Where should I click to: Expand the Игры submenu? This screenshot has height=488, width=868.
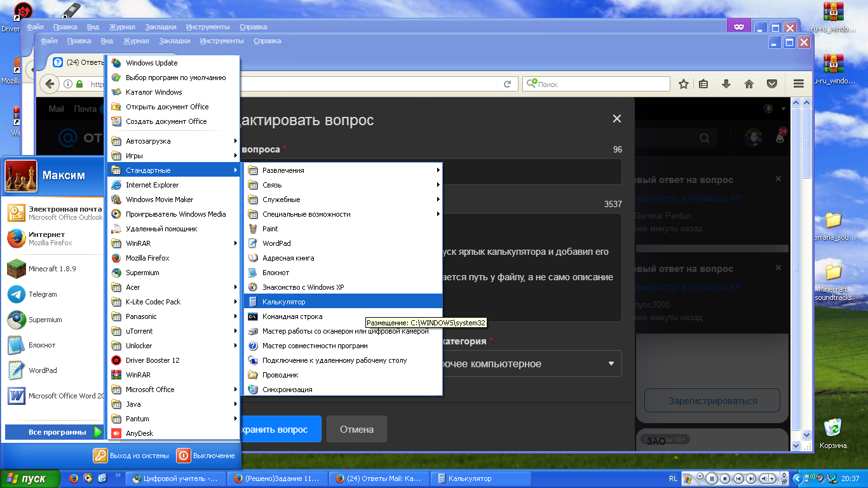pos(172,156)
